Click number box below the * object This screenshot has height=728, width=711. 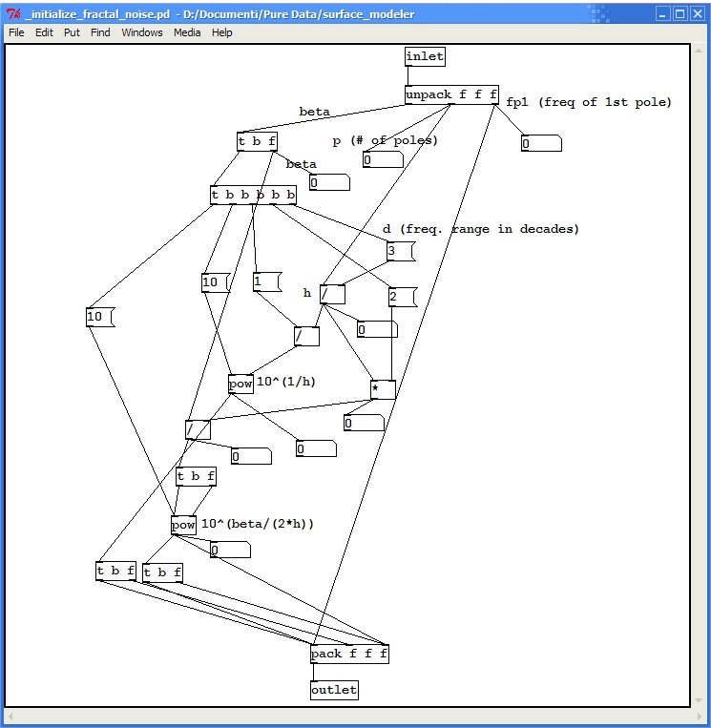pyautogui.click(x=365, y=423)
